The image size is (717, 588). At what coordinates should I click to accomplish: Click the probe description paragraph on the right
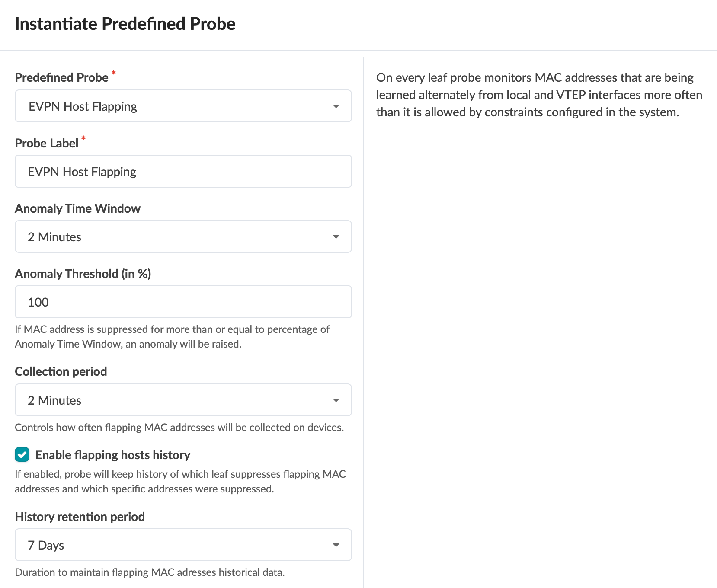pos(539,95)
